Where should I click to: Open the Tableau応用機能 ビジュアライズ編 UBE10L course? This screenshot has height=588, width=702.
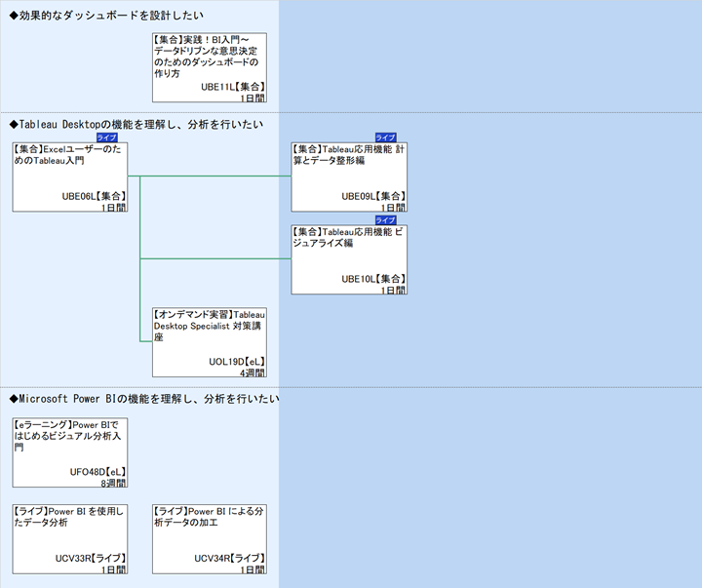[349, 259]
